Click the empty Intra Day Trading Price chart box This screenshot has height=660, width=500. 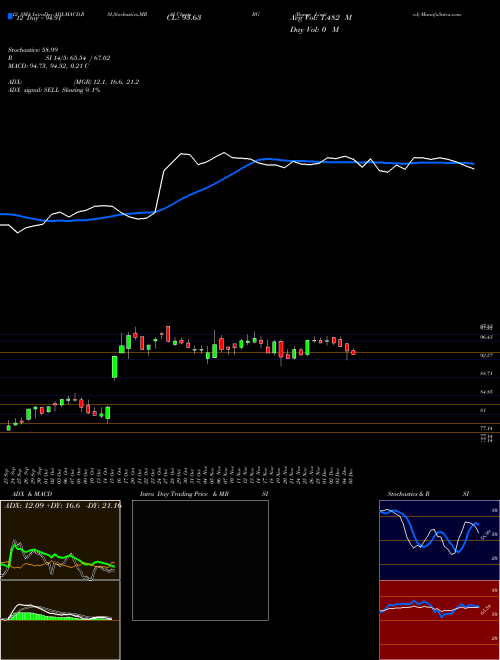200,560
